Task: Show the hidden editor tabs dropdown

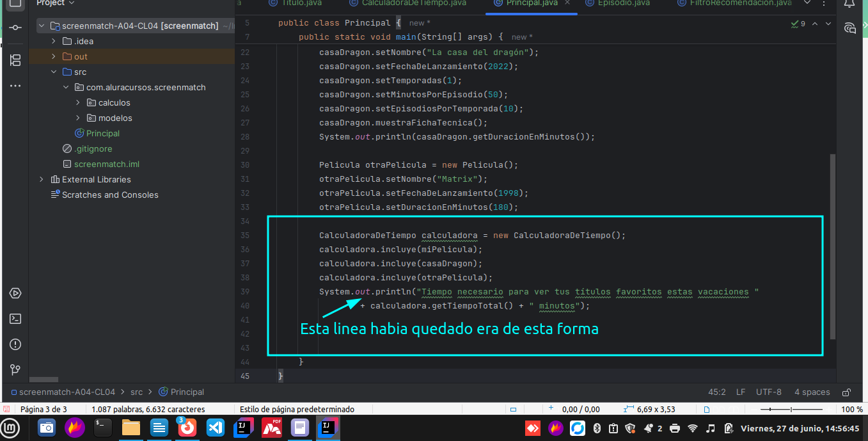Action: click(x=807, y=3)
